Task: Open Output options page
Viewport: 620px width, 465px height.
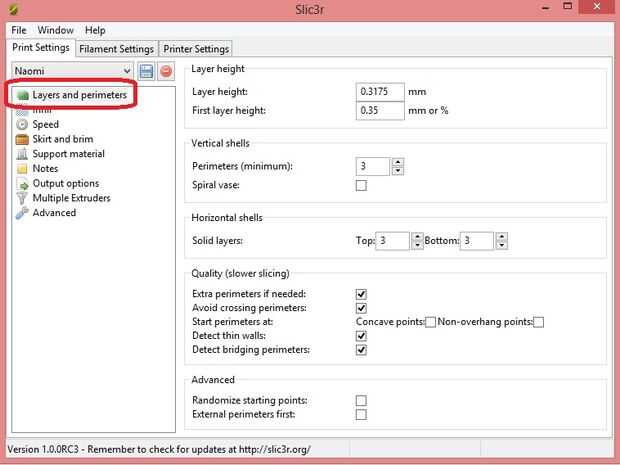Action: tap(66, 183)
